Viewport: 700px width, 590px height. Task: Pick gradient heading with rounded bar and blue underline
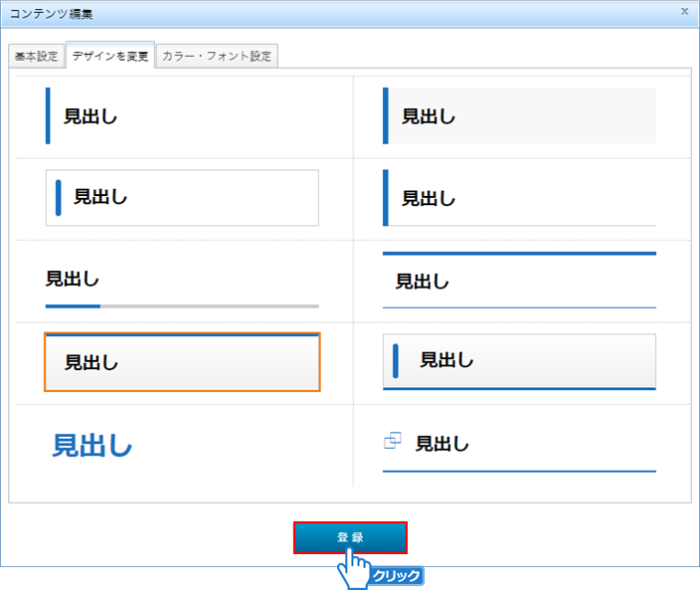[x=519, y=361]
